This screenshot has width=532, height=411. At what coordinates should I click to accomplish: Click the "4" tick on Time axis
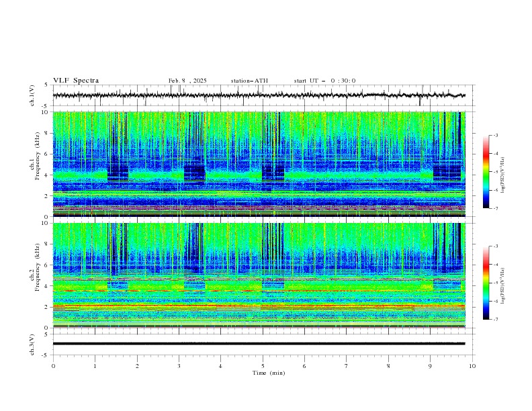[x=220, y=366]
